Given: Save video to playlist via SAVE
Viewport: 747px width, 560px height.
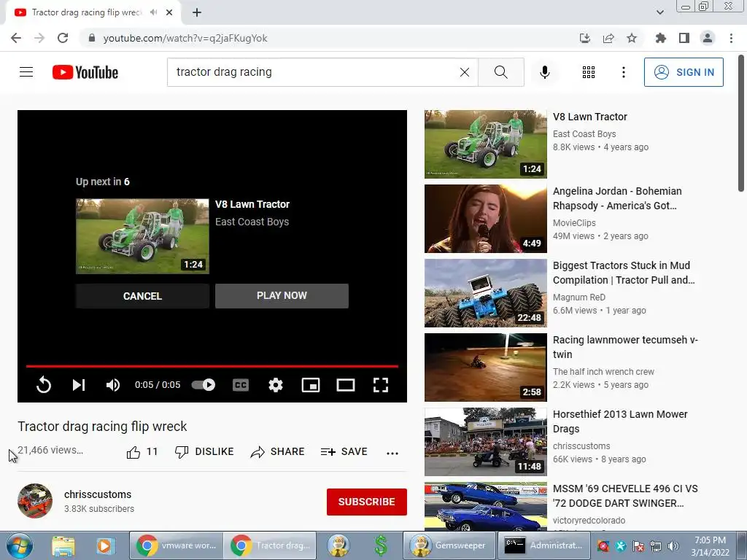Looking at the screenshot, I should 344,452.
